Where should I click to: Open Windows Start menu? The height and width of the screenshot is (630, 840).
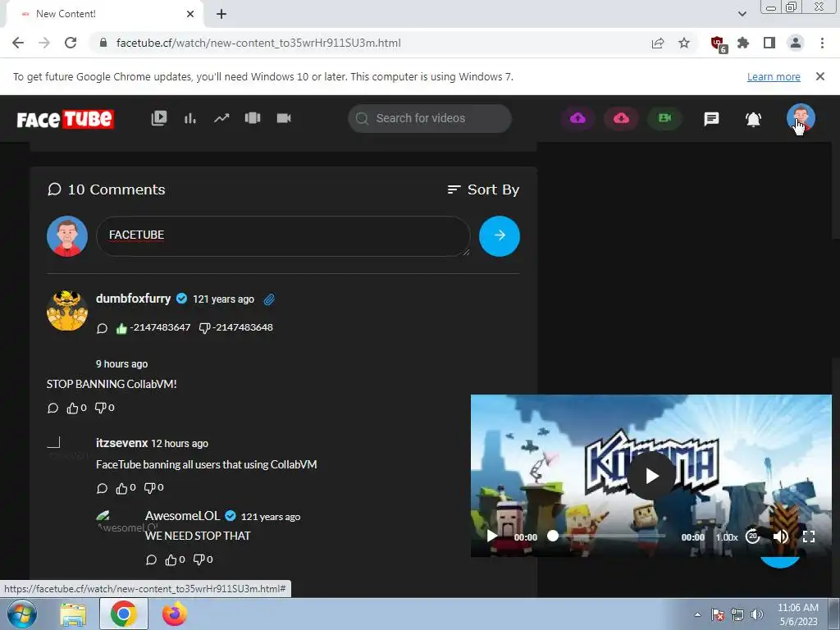click(21, 614)
